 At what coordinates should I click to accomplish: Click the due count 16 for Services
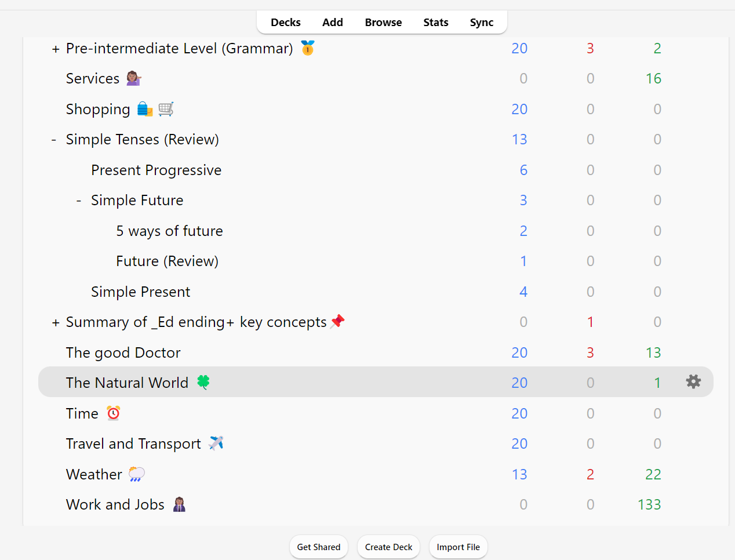pyautogui.click(x=653, y=79)
